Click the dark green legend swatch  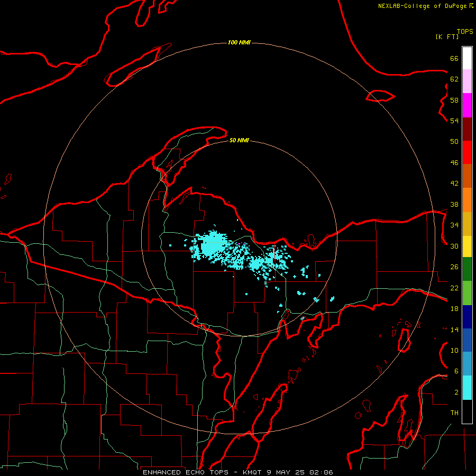[x=467, y=269]
